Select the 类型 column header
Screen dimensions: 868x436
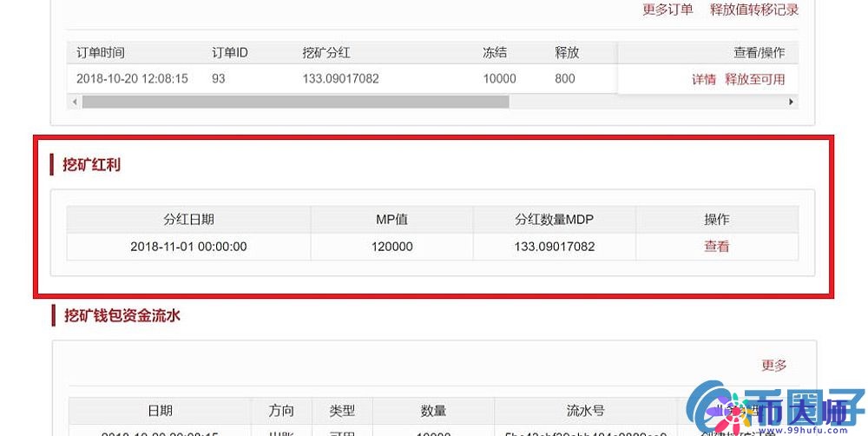(x=342, y=411)
